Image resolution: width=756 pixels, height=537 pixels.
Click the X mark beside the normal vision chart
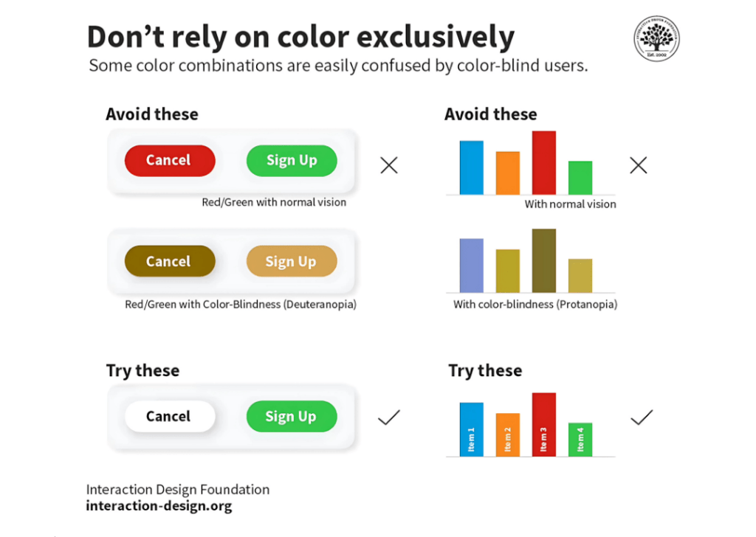(639, 165)
